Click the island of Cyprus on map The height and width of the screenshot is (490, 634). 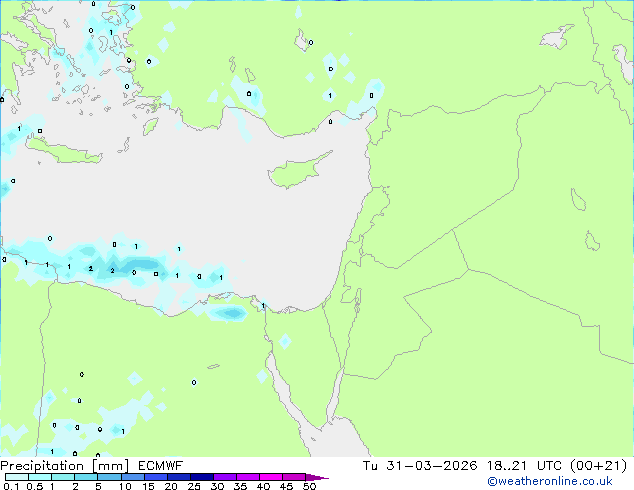[x=297, y=171]
